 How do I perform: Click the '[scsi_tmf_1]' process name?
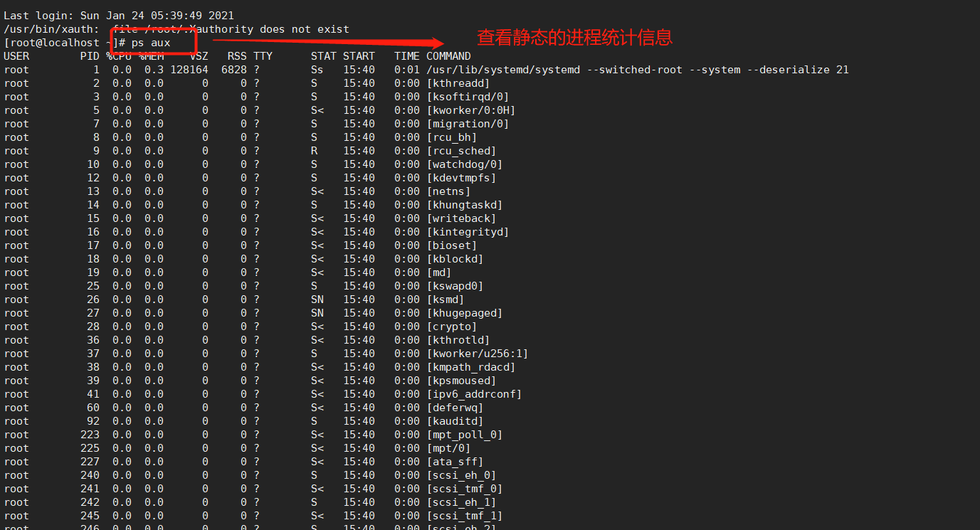[x=465, y=516]
